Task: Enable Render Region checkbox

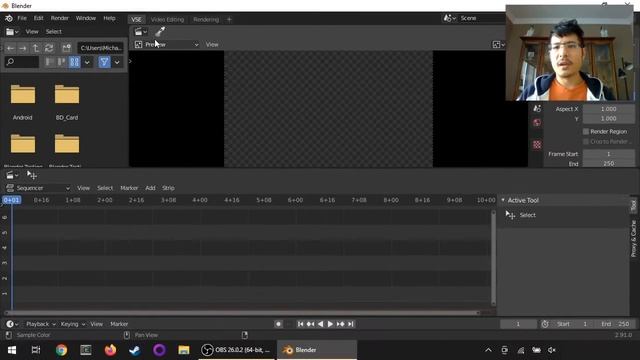Action: pos(586,131)
